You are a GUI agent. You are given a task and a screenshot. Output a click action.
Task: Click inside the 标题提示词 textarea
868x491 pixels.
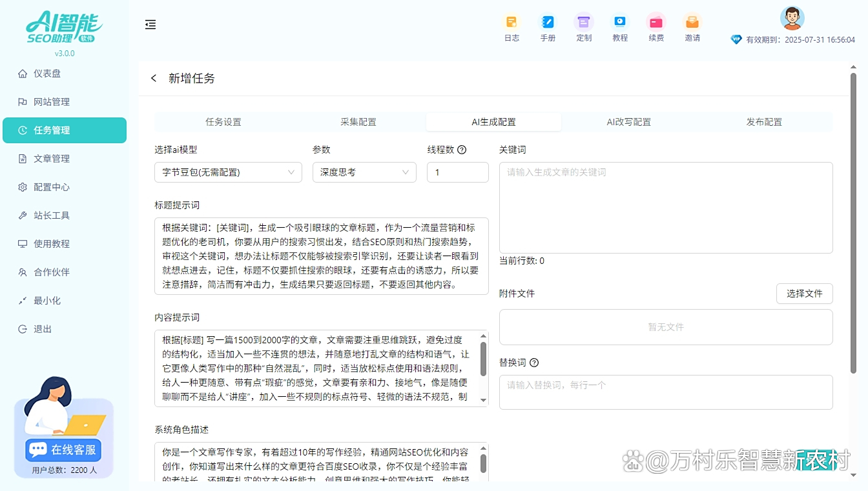click(x=321, y=256)
